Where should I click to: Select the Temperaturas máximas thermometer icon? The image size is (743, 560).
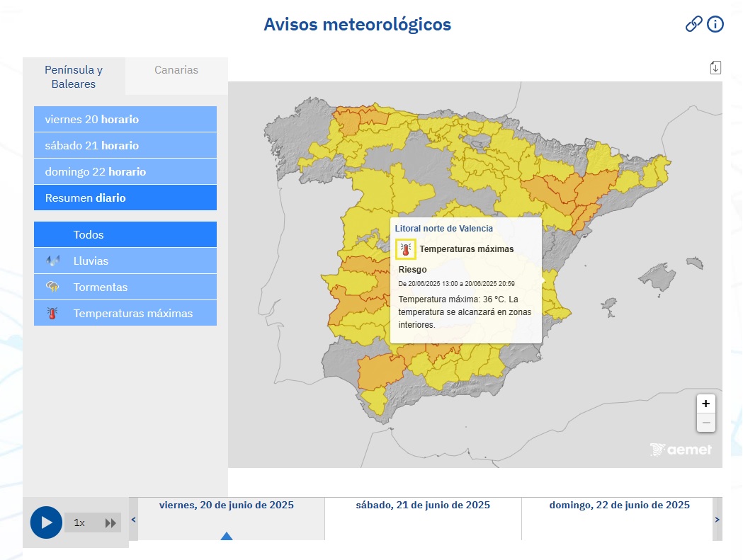click(x=52, y=313)
